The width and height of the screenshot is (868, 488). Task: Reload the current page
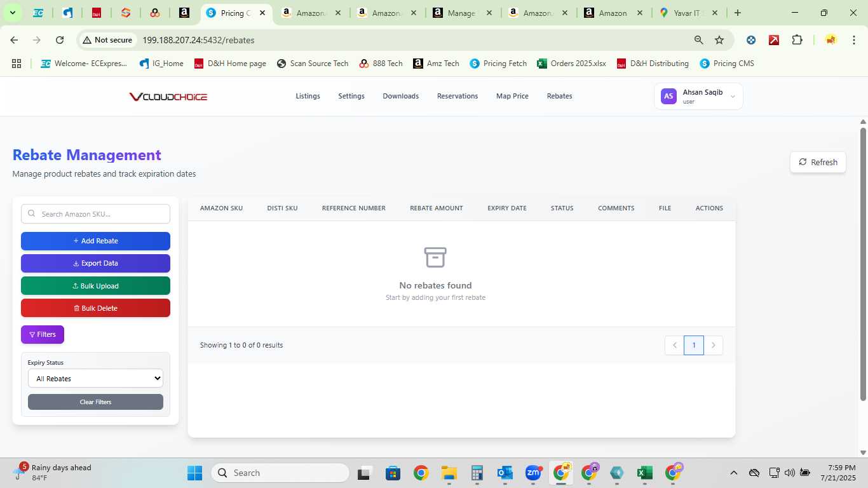60,40
